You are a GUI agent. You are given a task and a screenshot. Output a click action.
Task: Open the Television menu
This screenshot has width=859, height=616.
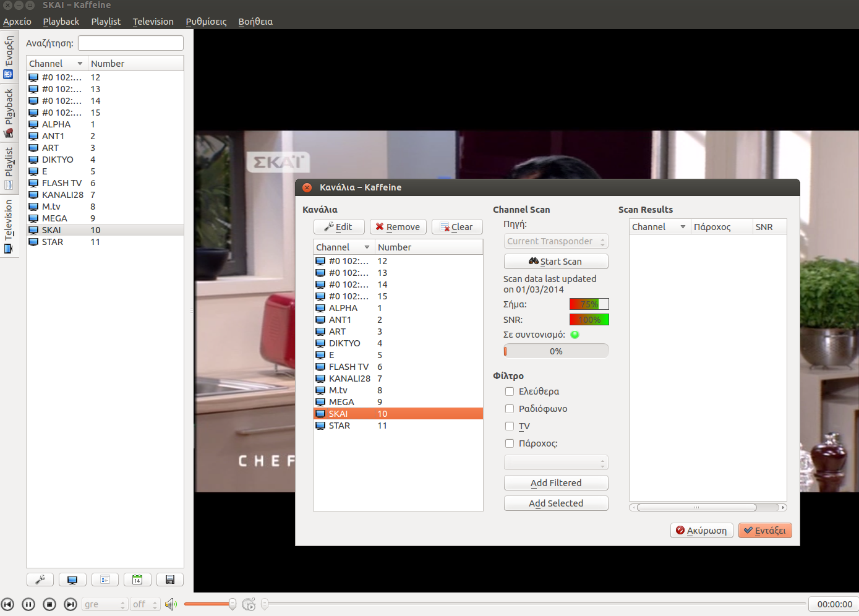(x=153, y=22)
